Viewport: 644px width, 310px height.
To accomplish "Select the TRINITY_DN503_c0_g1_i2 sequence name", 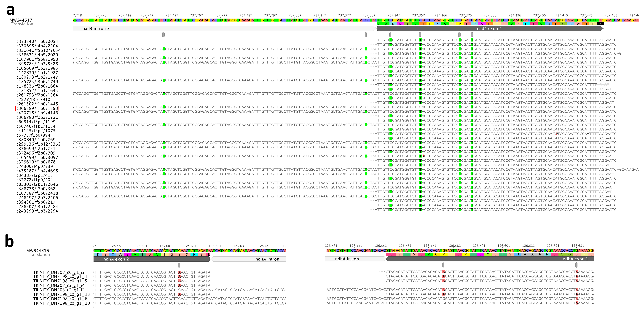I will pyautogui.click(x=59, y=272).
